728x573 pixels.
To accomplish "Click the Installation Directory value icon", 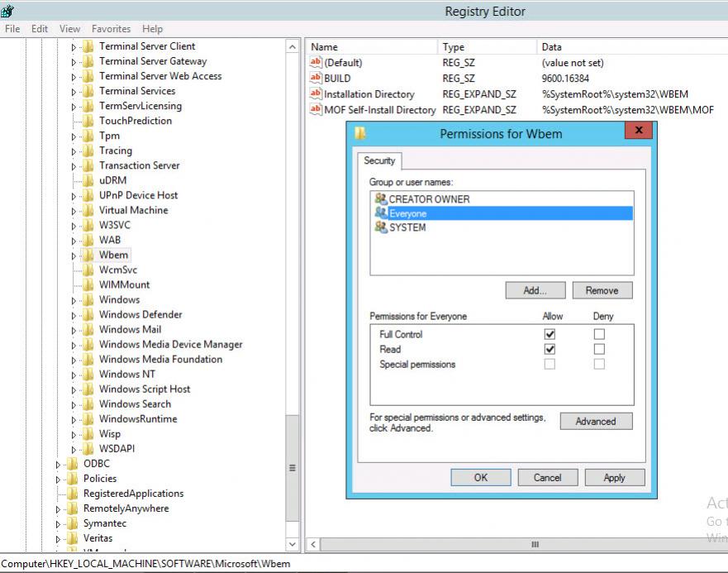I will [x=316, y=94].
